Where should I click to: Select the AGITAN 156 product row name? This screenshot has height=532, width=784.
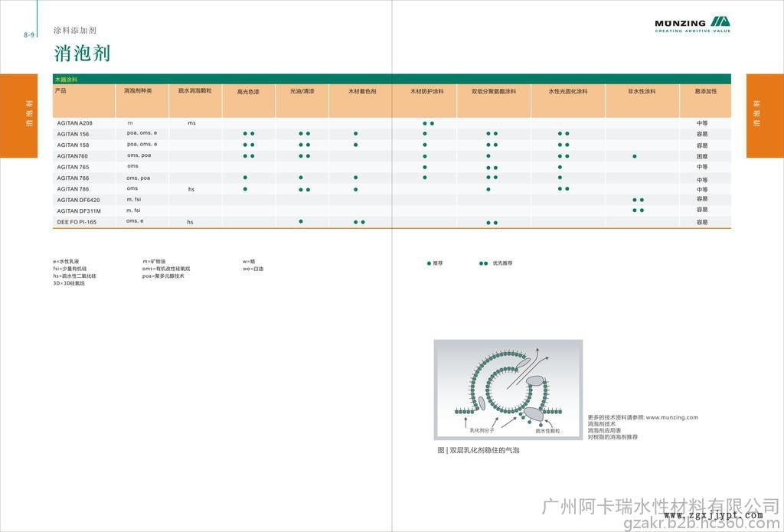tap(73, 134)
